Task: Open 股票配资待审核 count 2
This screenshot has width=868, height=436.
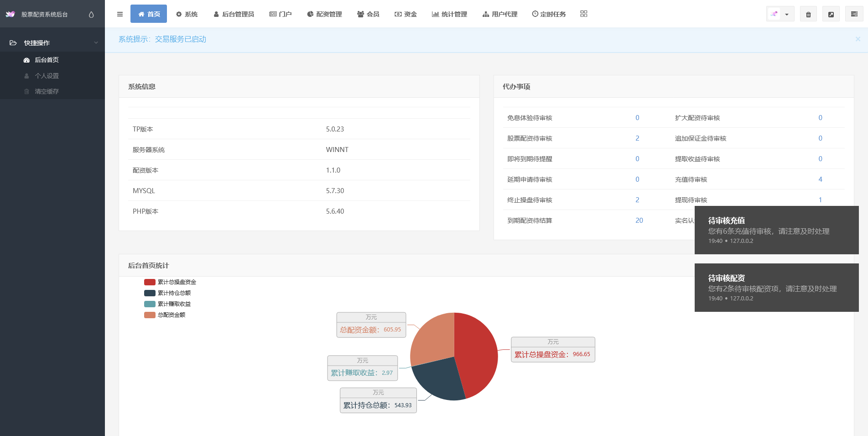Action: 637,138
